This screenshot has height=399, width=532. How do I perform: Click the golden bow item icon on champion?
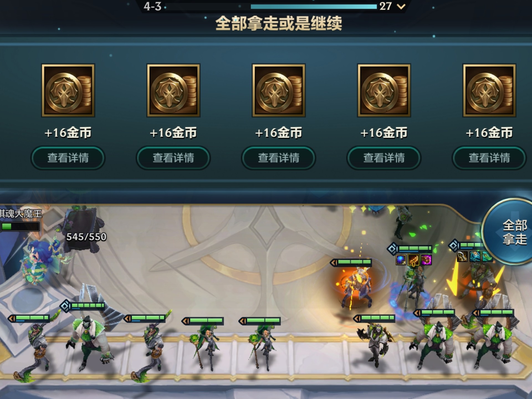click(x=414, y=260)
